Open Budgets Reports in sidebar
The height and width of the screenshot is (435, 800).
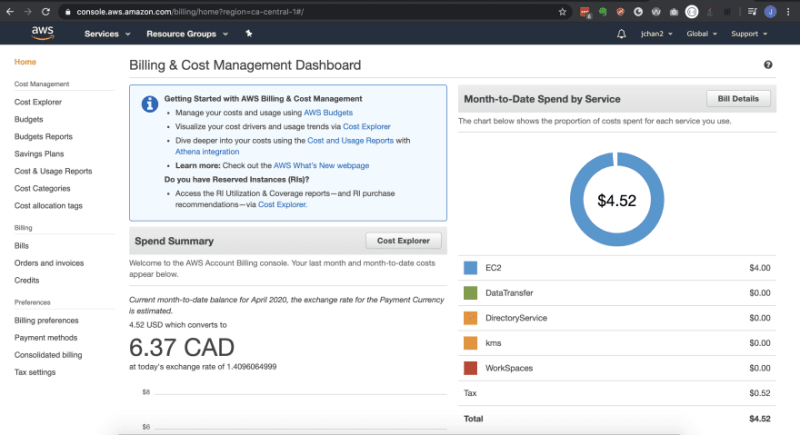[43, 137]
